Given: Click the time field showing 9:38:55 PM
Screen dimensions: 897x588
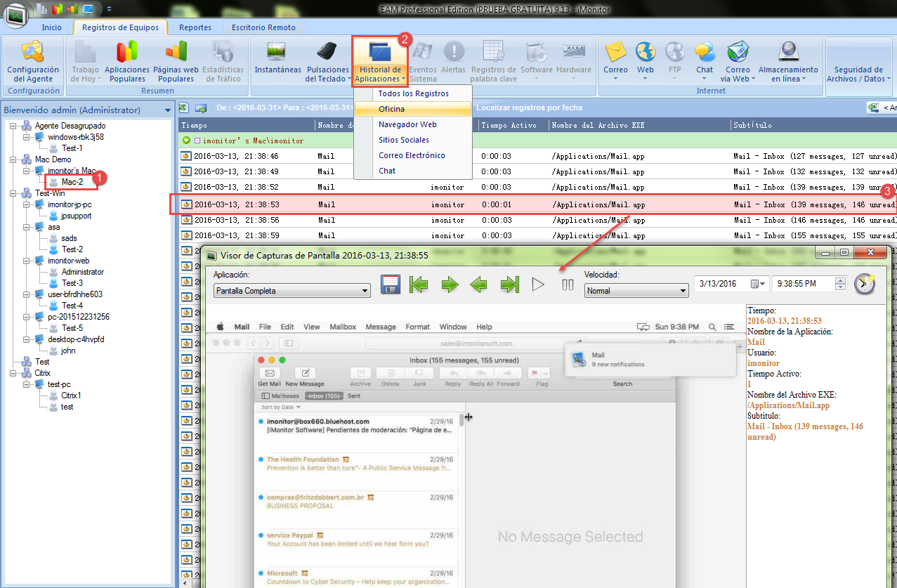Looking at the screenshot, I should (x=804, y=284).
